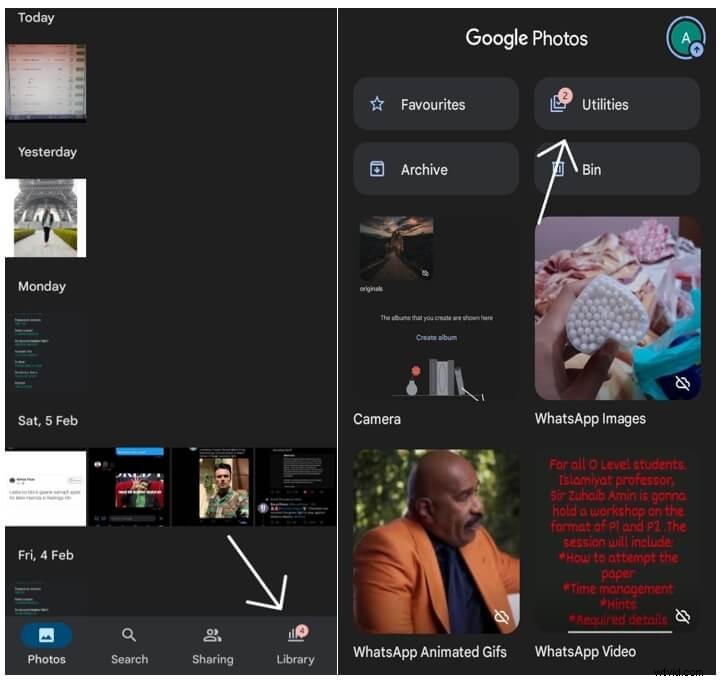The width and height of the screenshot is (724, 682).
Task: Click the Today date header
Action: (x=36, y=18)
